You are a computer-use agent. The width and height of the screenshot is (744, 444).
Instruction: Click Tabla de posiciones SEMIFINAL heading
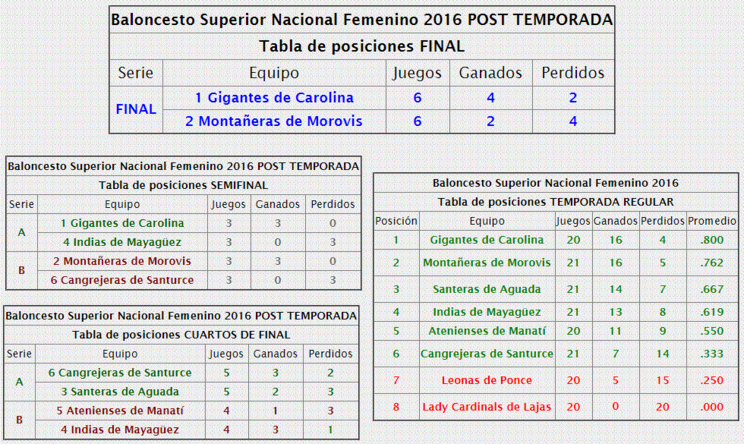(x=183, y=185)
